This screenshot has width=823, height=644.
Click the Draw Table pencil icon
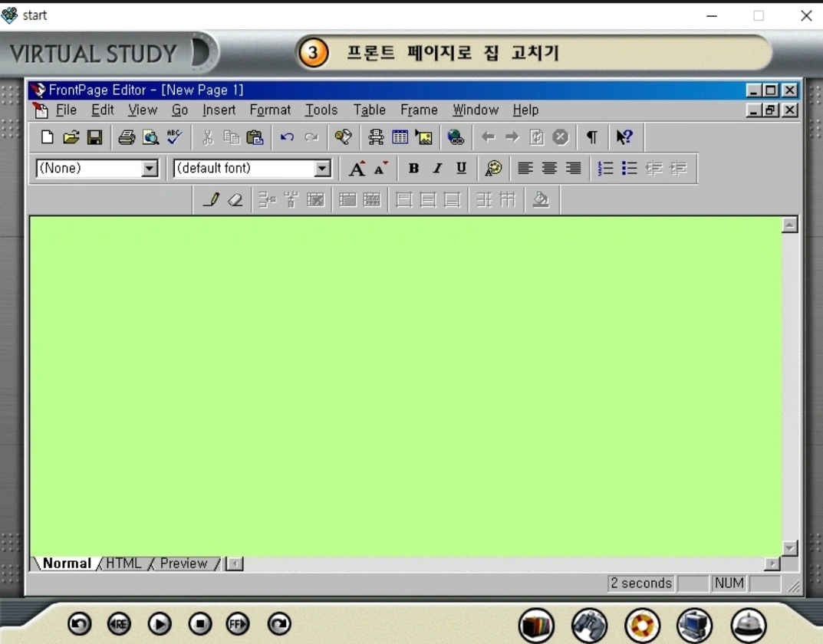pyautogui.click(x=212, y=200)
